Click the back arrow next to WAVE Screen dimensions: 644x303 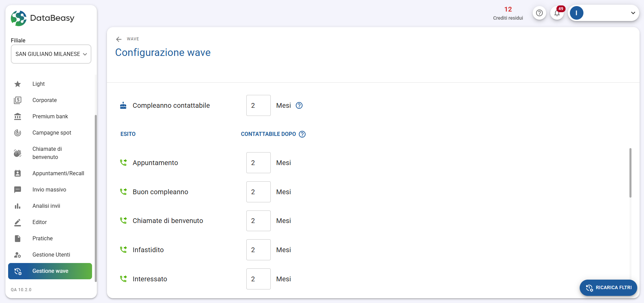click(x=119, y=39)
